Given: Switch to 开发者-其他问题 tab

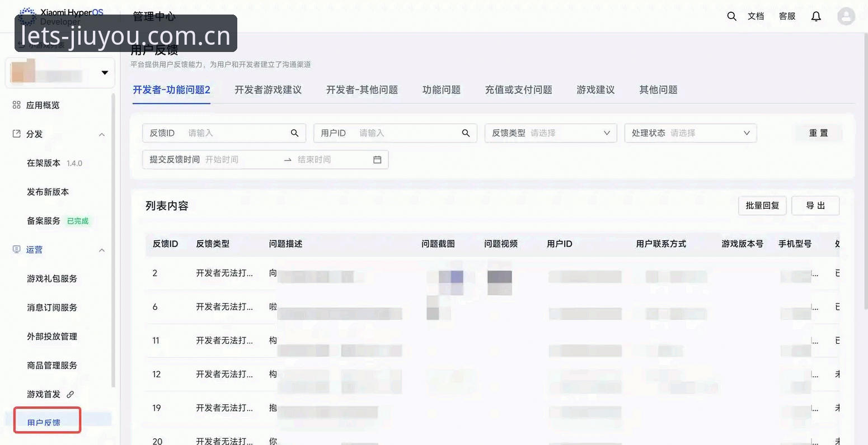Looking at the screenshot, I should (362, 90).
